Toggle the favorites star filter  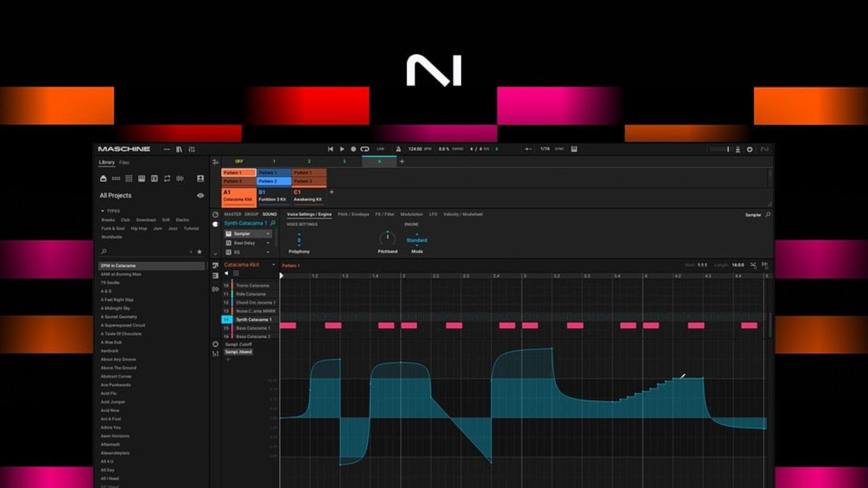click(199, 252)
